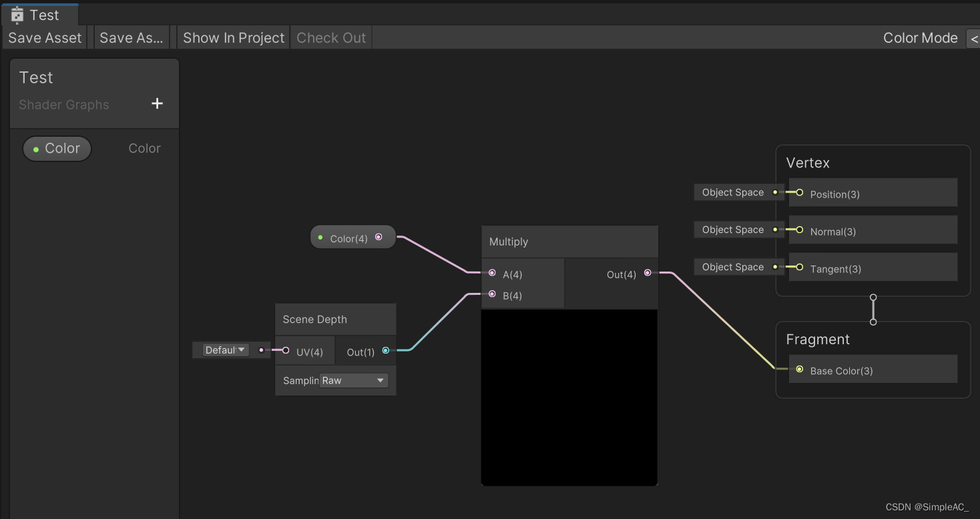Click Save Asset button

coord(45,38)
